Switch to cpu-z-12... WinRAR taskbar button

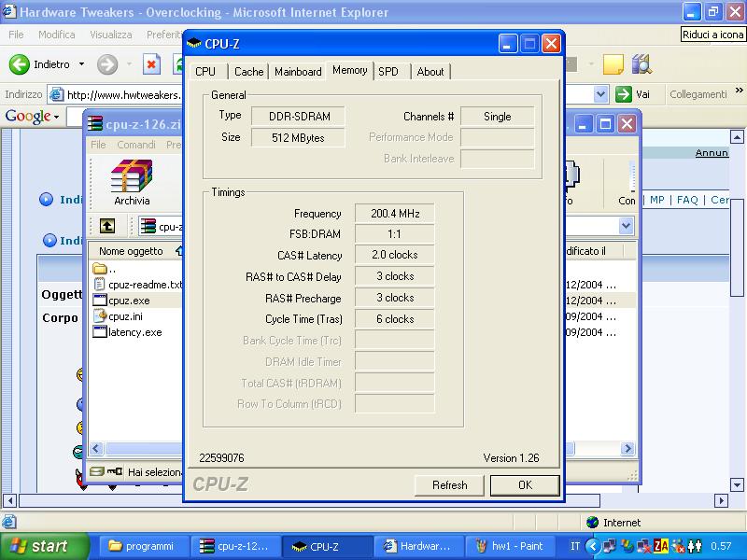pyautogui.click(x=236, y=546)
